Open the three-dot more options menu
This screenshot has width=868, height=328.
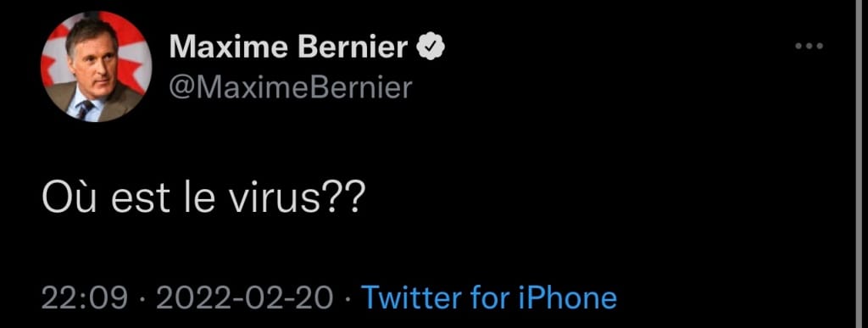(x=810, y=47)
